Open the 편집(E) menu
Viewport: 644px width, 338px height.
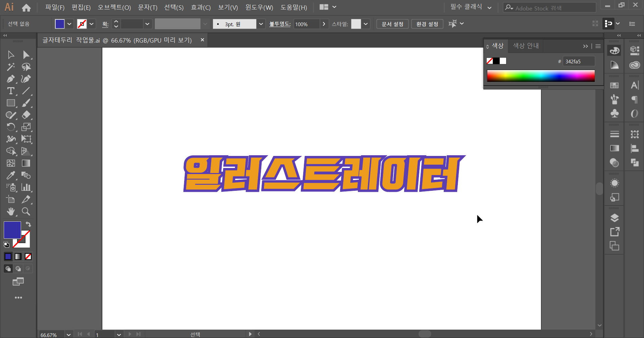point(81,7)
